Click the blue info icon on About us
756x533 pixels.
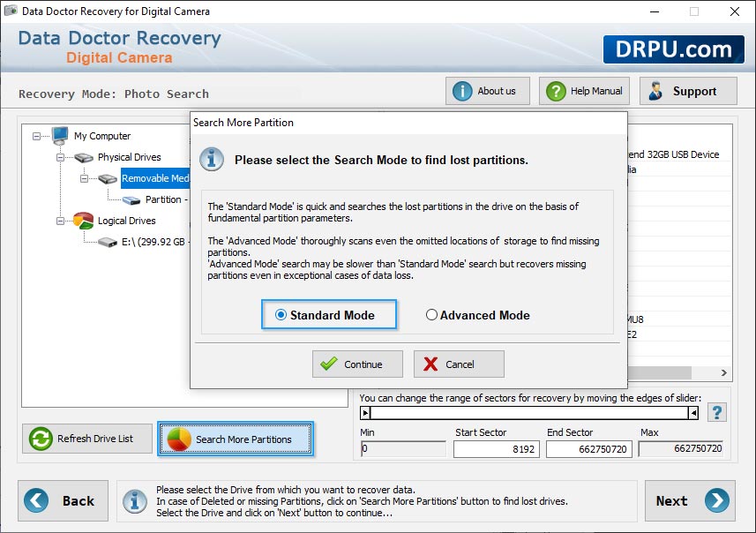pyautogui.click(x=462, y=91)
